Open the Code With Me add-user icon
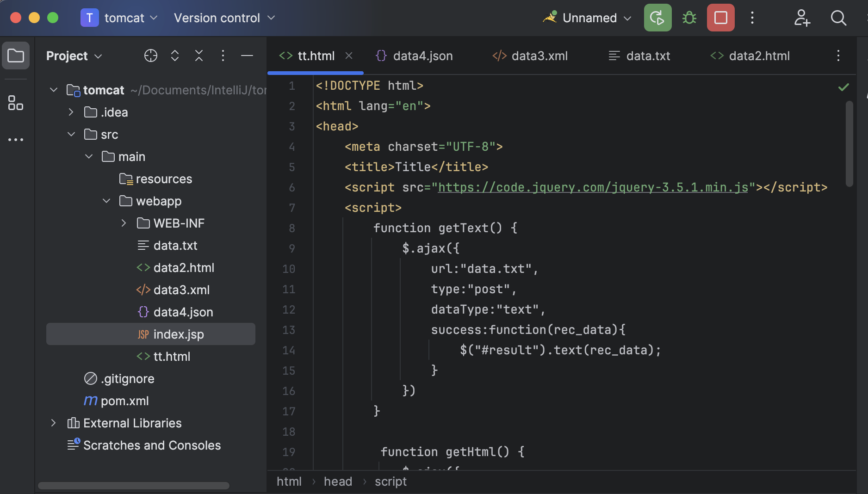 pos(802,18)
